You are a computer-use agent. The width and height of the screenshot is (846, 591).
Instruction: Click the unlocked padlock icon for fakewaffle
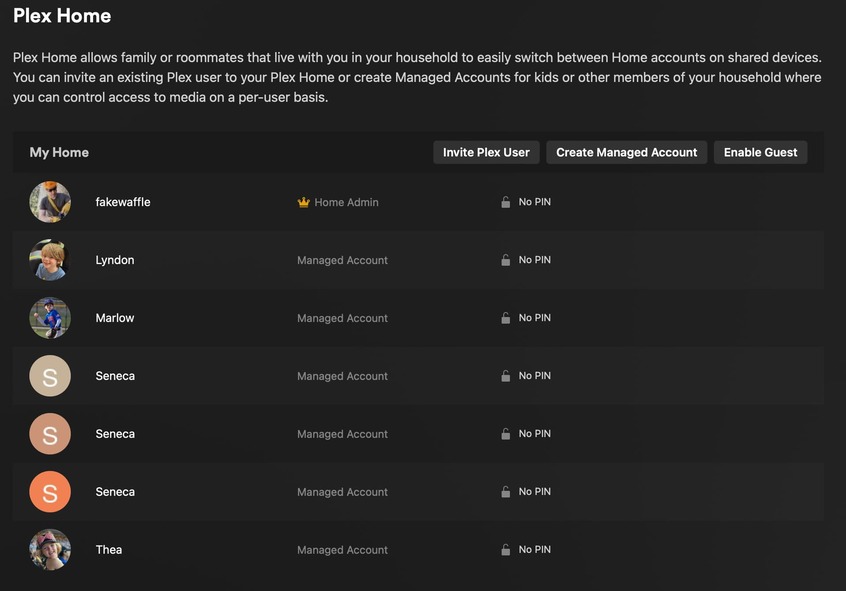point(506,202)
